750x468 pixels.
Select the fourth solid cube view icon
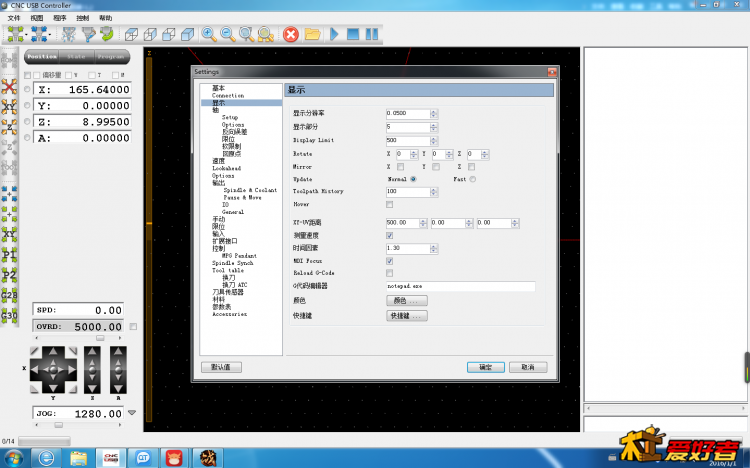[x=188, y=34]
